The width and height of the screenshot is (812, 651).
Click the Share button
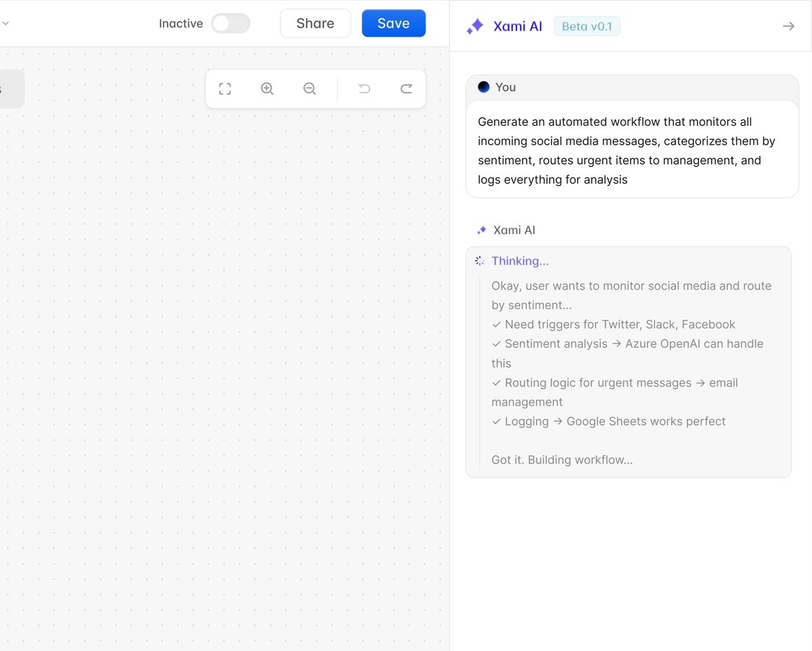coord(315,23)
